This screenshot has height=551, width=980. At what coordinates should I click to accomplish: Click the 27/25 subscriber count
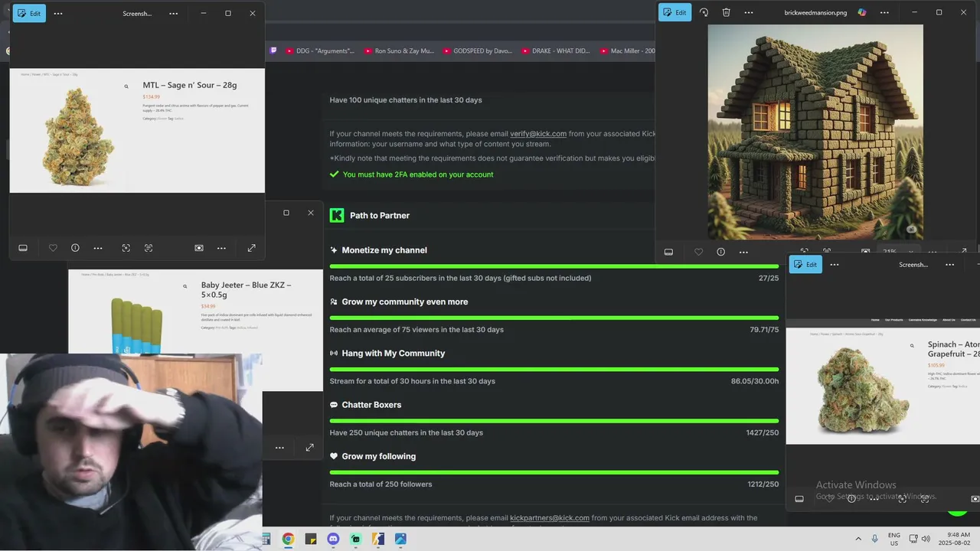click(x=769, y=279)
